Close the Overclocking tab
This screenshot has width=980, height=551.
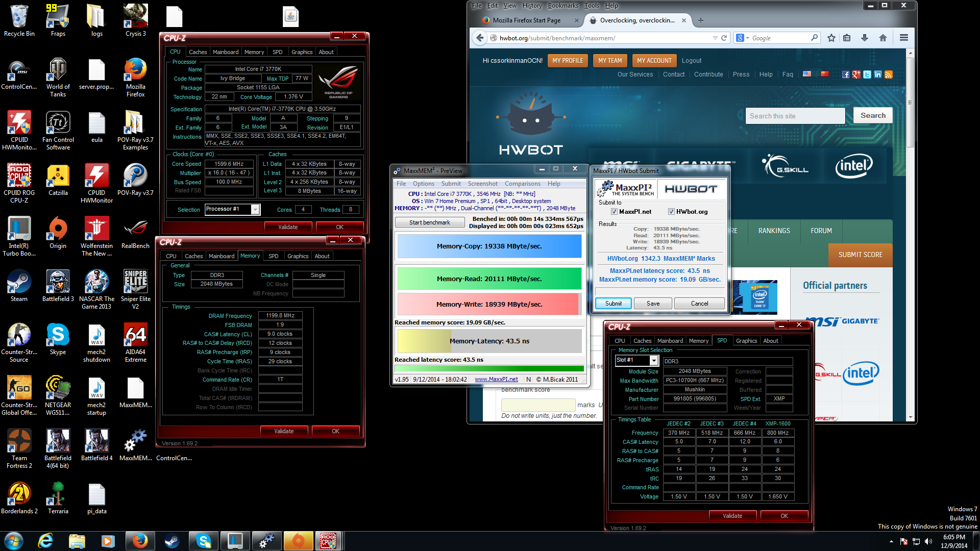[683, 20]
